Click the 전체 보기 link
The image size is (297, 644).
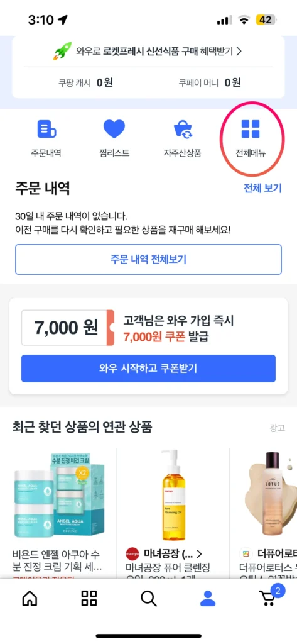pos(262,188)
